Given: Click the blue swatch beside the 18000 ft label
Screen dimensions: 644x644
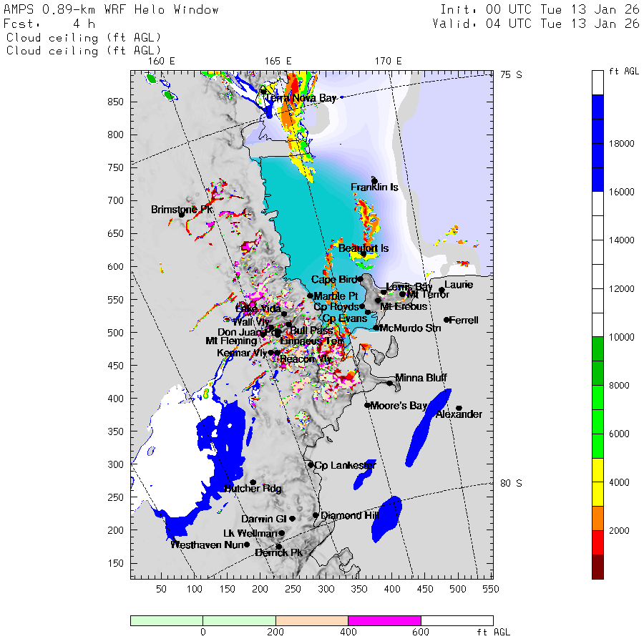Looking at the screenshot, I should (597, 143).
